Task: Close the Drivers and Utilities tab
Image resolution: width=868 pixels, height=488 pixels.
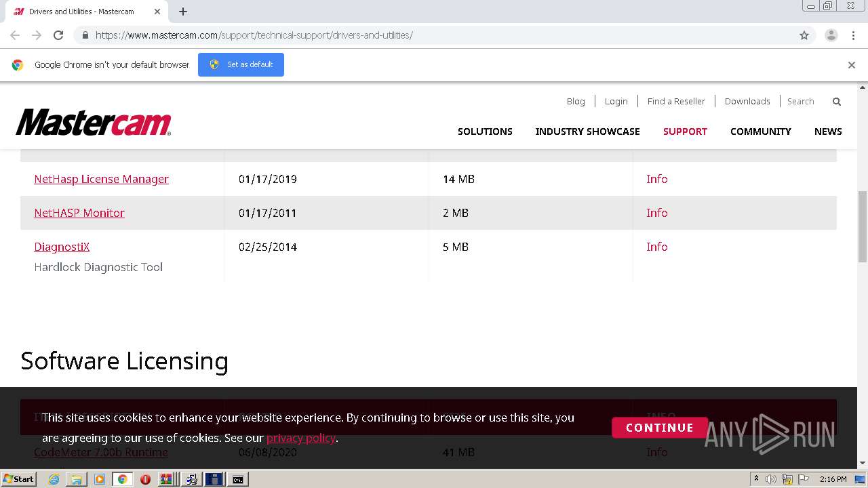Action: coord(157,12)
